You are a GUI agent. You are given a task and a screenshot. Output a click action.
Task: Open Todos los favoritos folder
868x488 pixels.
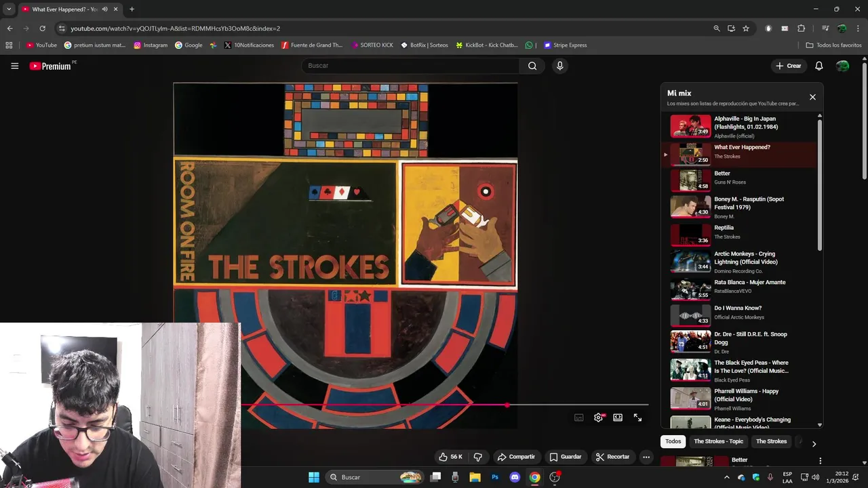click(x=833, y=45)
